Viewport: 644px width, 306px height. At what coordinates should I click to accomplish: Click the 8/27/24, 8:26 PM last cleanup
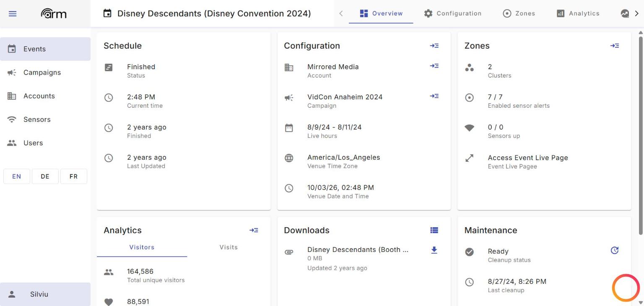(x=517, y=281)
